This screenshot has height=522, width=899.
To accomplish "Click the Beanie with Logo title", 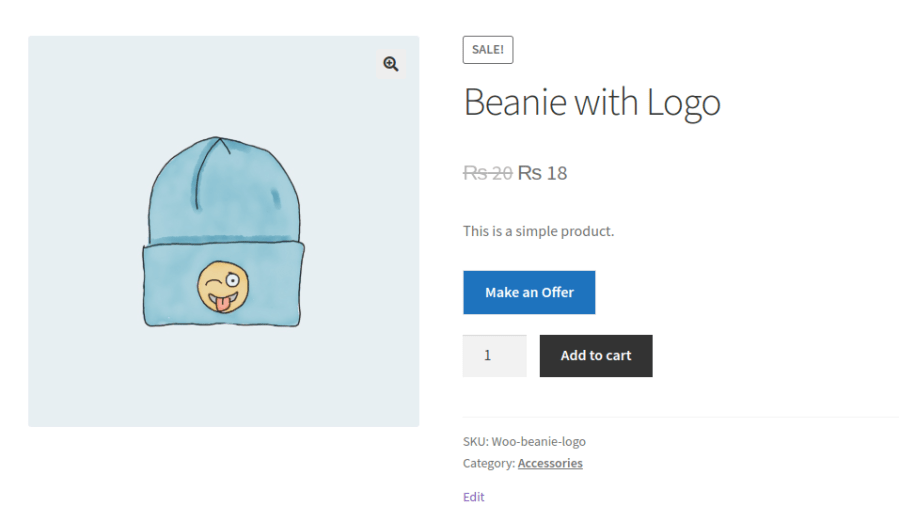I will [x=592, y=102].
